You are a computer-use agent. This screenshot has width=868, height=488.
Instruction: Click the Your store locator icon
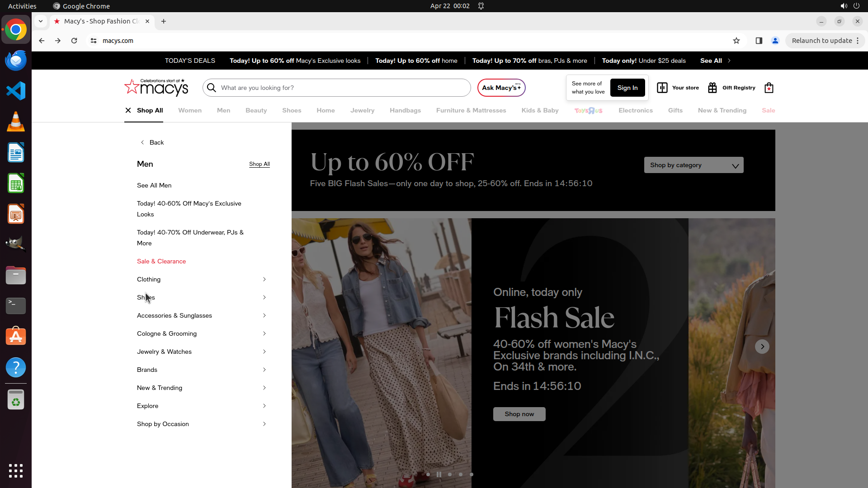(x=662, y=88)
